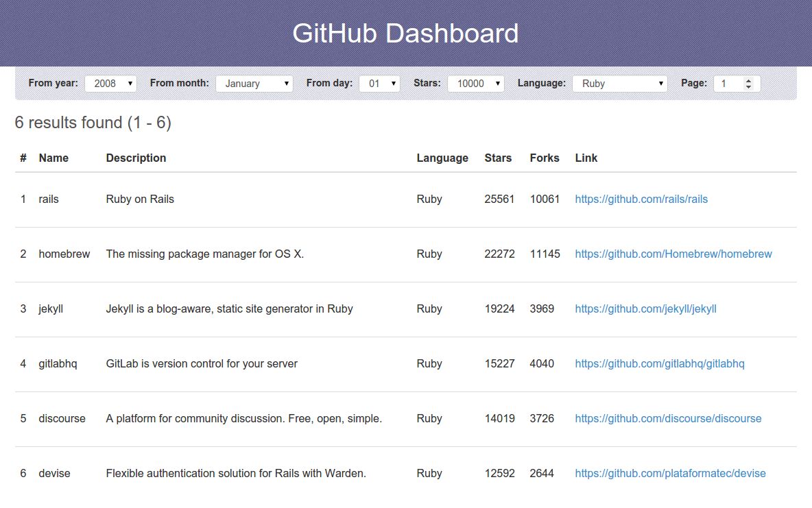
Task: Click 'Flexible authentication solution for Rails with Warden.'
Action: [x=236, y=474]
